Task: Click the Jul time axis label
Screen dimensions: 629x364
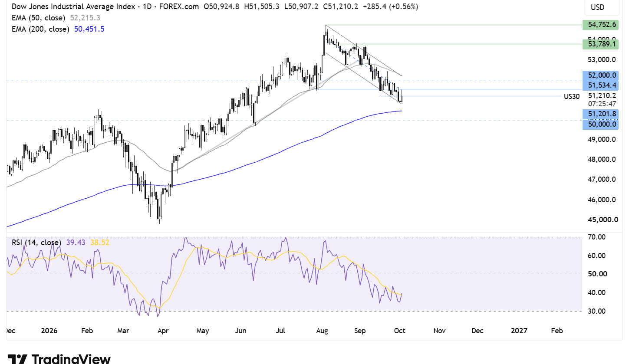Action: point(281,331)
